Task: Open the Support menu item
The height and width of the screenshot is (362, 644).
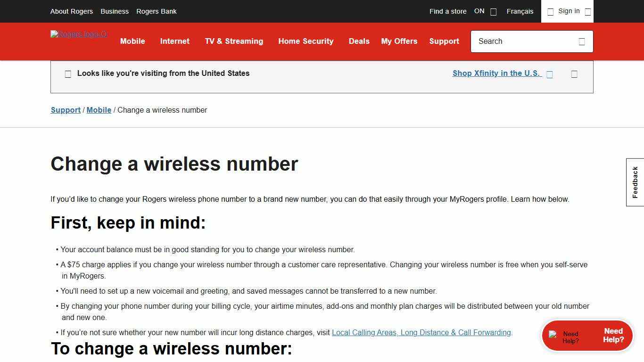Action: [x=444, y=41]
